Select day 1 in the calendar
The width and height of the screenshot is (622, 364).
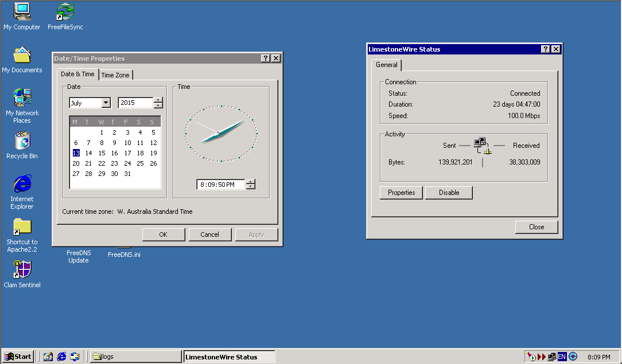point(102,132)
